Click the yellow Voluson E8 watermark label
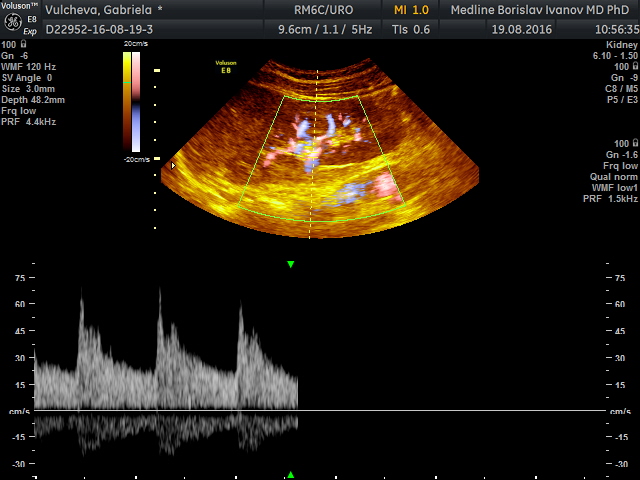This screenshot has width=640, height=480. (x=226, y=67)
